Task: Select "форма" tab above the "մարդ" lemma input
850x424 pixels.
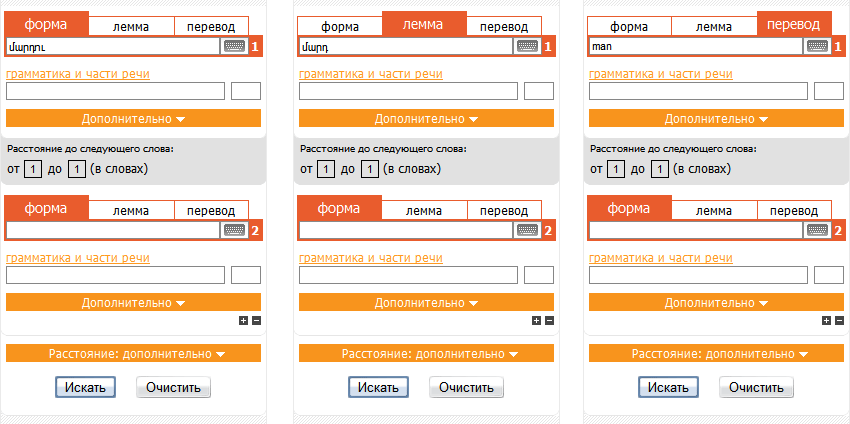Action: tap(340, 27)
